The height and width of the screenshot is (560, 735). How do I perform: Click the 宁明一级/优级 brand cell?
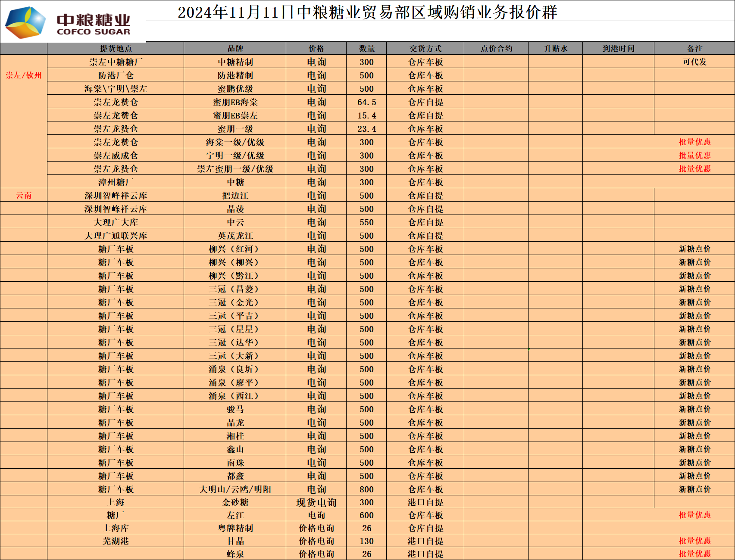pyautogui.click(x=235, y=156)
